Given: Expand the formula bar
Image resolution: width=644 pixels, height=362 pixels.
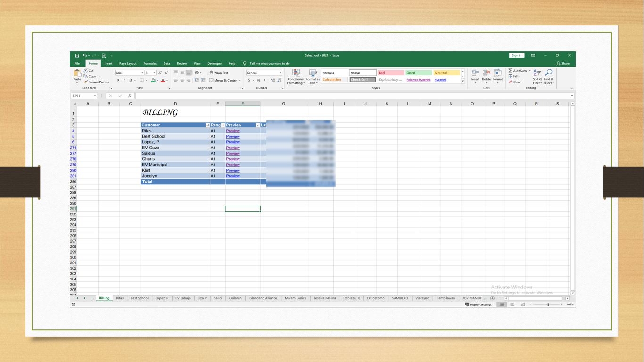Looking at the screenshot, I should point(572,96).
